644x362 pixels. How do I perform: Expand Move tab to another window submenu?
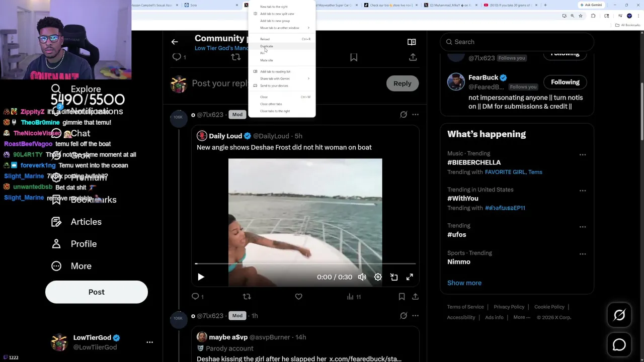coord(282,28)
